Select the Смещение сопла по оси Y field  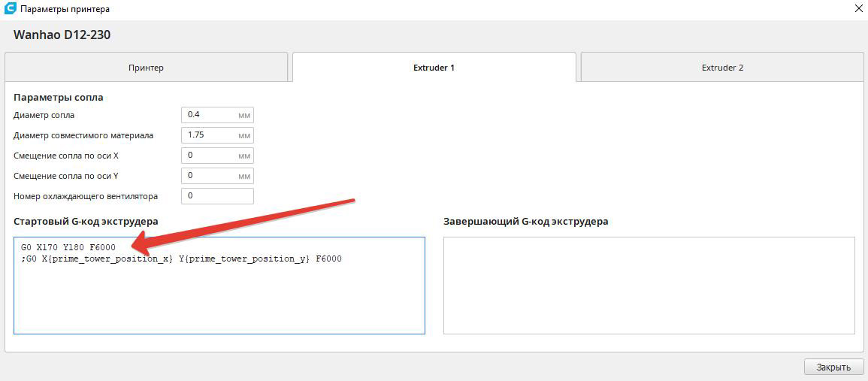click(x=210, y=176)
